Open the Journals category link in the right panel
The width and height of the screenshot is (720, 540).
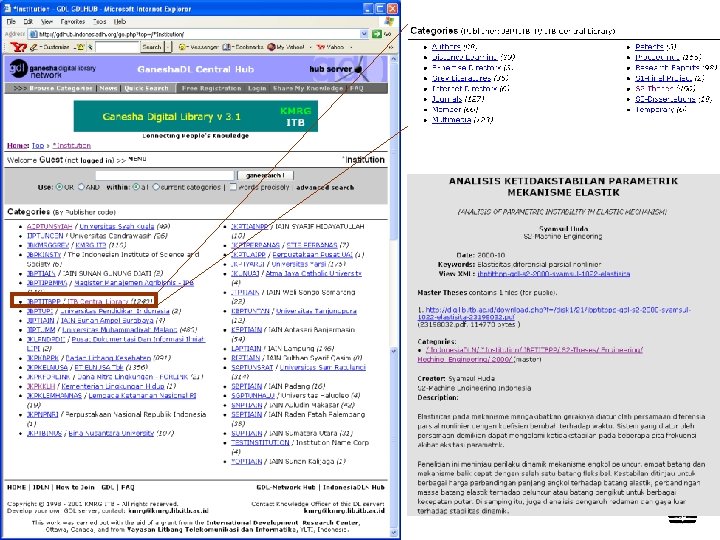tap(447, 99)
